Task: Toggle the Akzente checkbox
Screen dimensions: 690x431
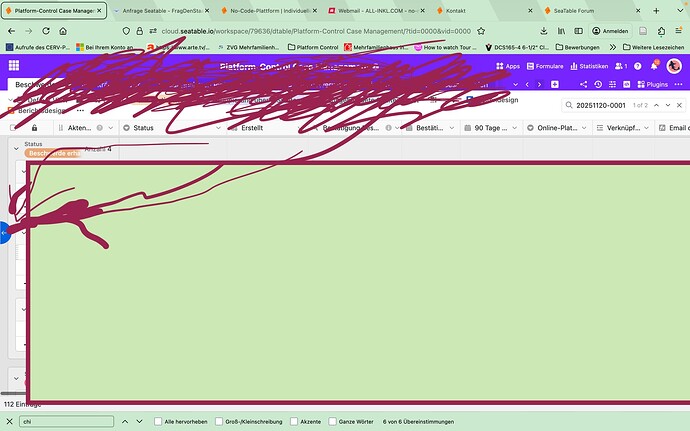Action: (x=294, y=421)
